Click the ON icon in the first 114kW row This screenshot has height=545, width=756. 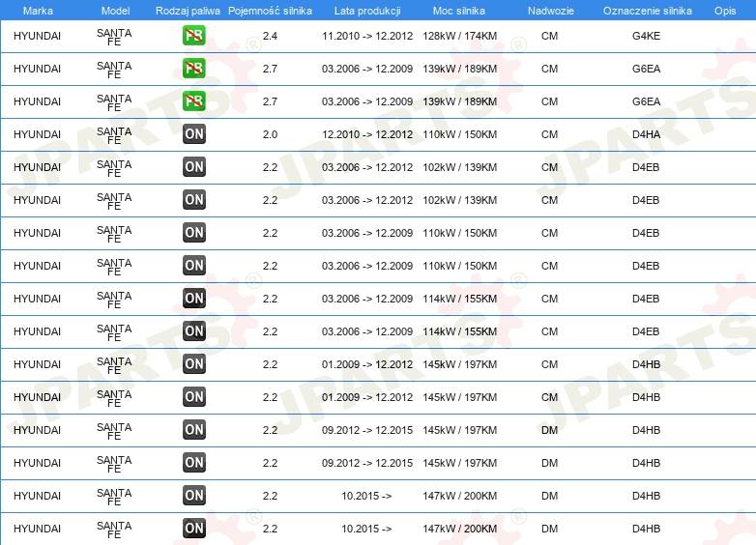click(x=193, y=299)
